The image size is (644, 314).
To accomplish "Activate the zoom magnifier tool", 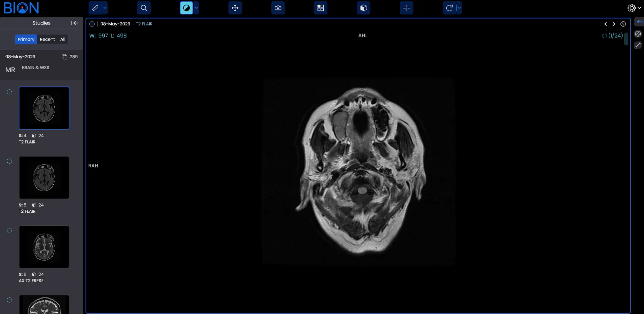I will (144, 8).
